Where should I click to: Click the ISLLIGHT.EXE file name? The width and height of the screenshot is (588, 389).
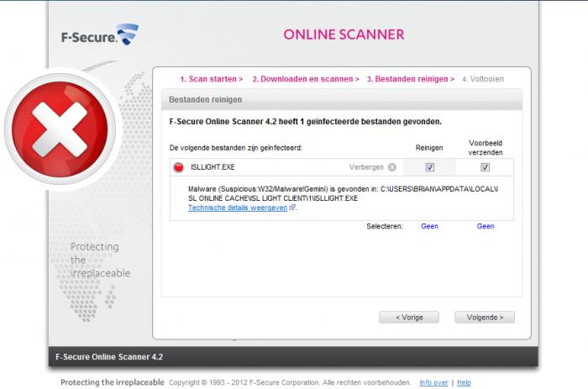213,167
